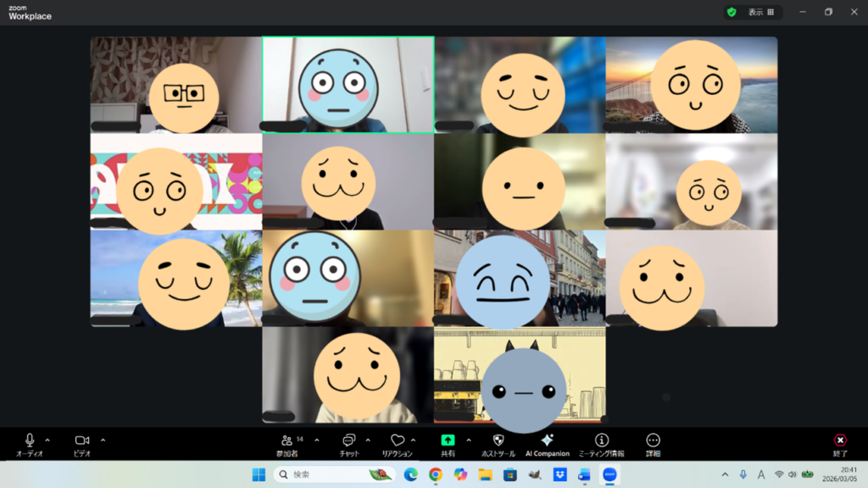The height and width of the screenshot is (488, 868).
Task: Open the チャット chat panel
Action: tap(348, 441)
